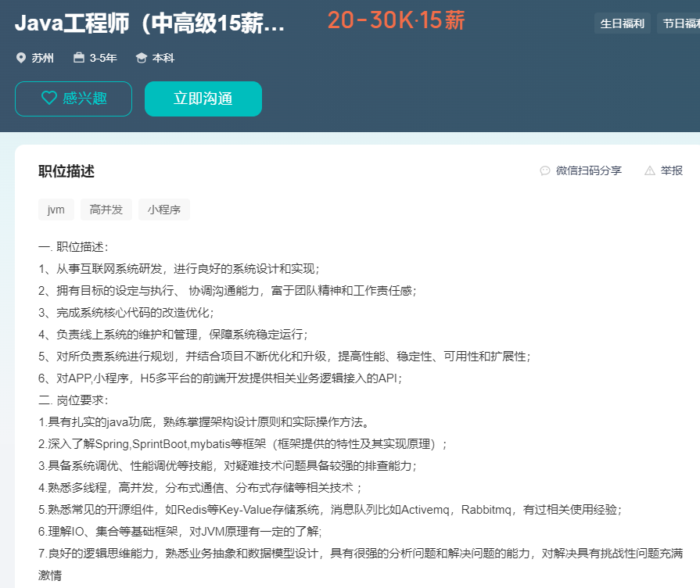
Task: Click the line about APP,小程序,H5多平台
Action: click(x=220, y=378)
